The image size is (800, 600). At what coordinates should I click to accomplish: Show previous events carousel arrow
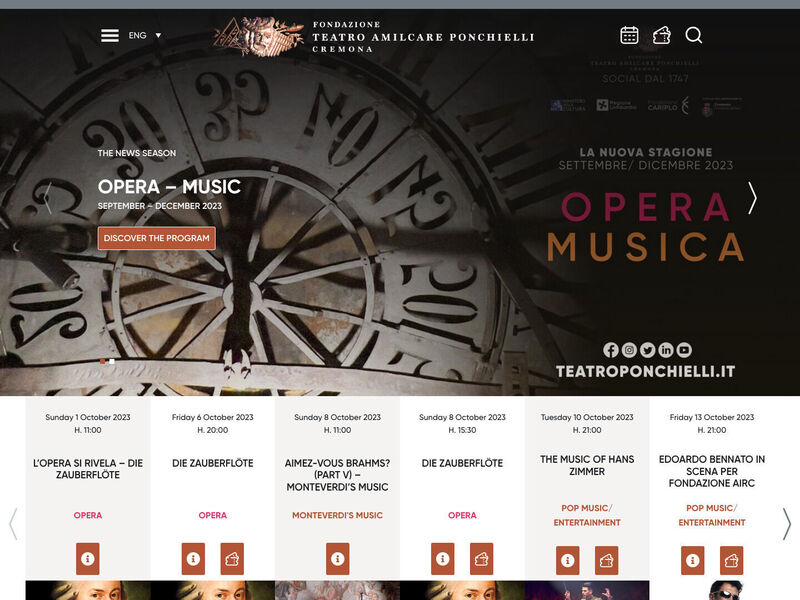click(x=13, y=523)
